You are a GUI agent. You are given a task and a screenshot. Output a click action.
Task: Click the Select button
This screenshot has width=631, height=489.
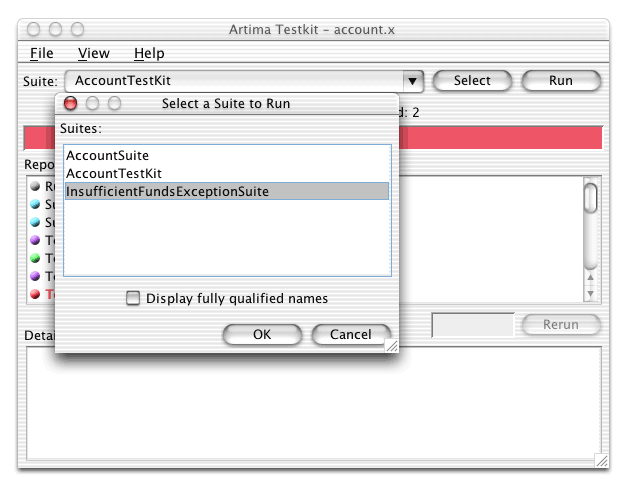[x=472, y=80]
